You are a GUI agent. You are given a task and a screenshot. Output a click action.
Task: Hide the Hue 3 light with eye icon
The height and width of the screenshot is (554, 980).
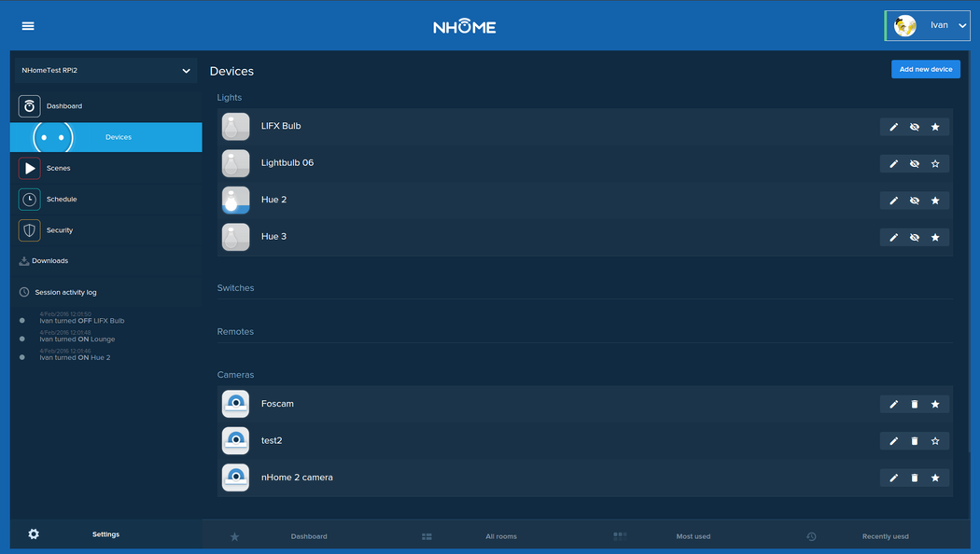coord(915,237)
